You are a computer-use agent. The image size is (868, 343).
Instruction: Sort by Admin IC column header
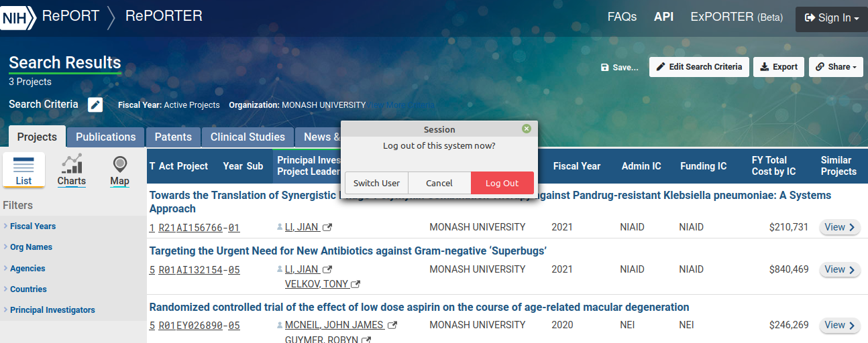[641, 166]
